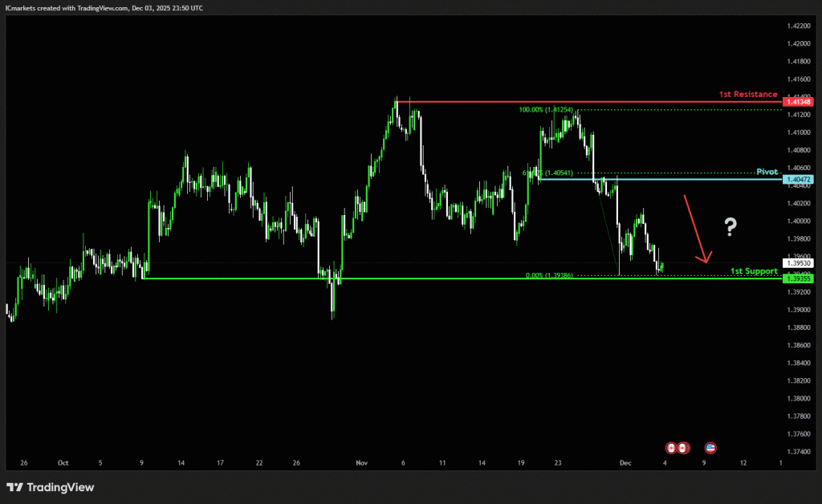
Task: Click the TradingView logo at bottom left
Action: point(51,487)
